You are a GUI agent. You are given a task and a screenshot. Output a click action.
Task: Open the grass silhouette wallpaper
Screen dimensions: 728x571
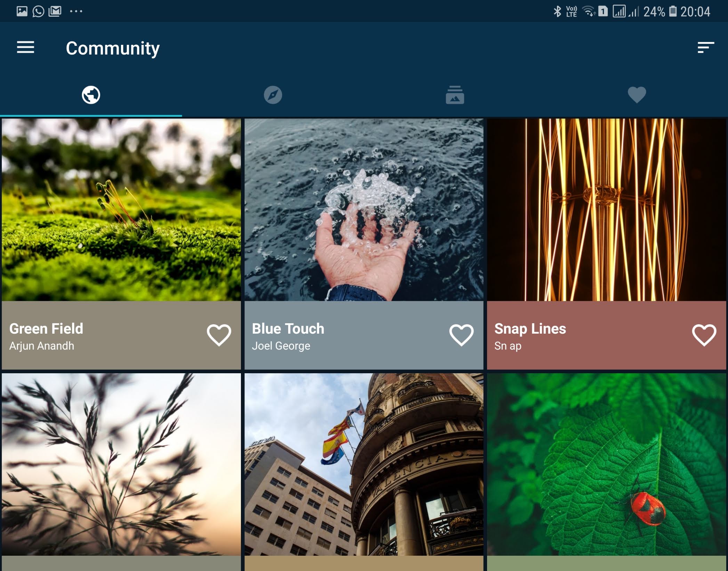pos(121,464)
